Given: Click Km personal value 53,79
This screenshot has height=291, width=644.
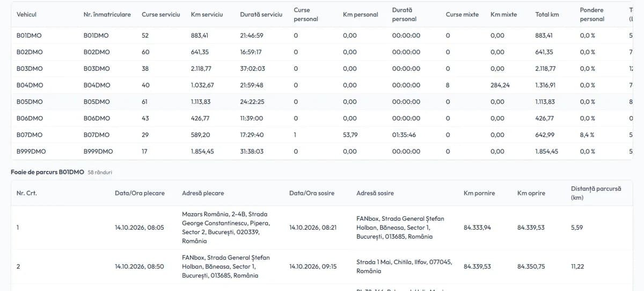Looking at the screenshot, I should click(x=350, y=135).
